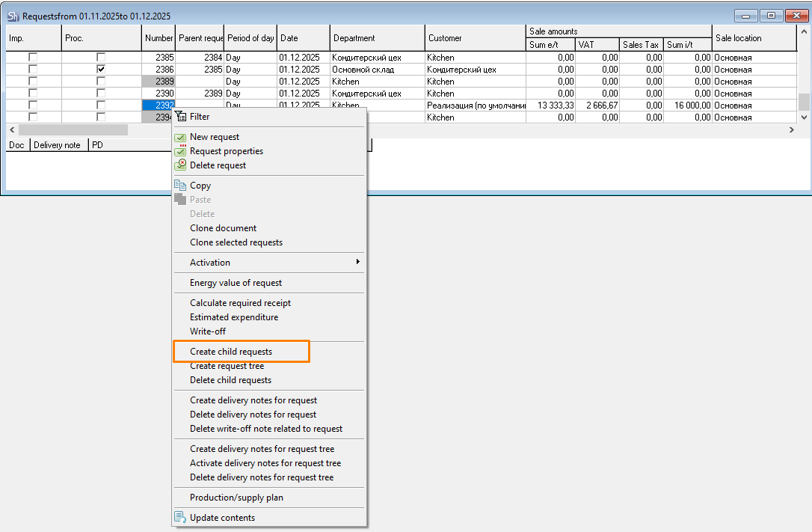Click the Filter funnel icon in context menu
This screenshot has height=532, width=812.
[x=180, y=117]
